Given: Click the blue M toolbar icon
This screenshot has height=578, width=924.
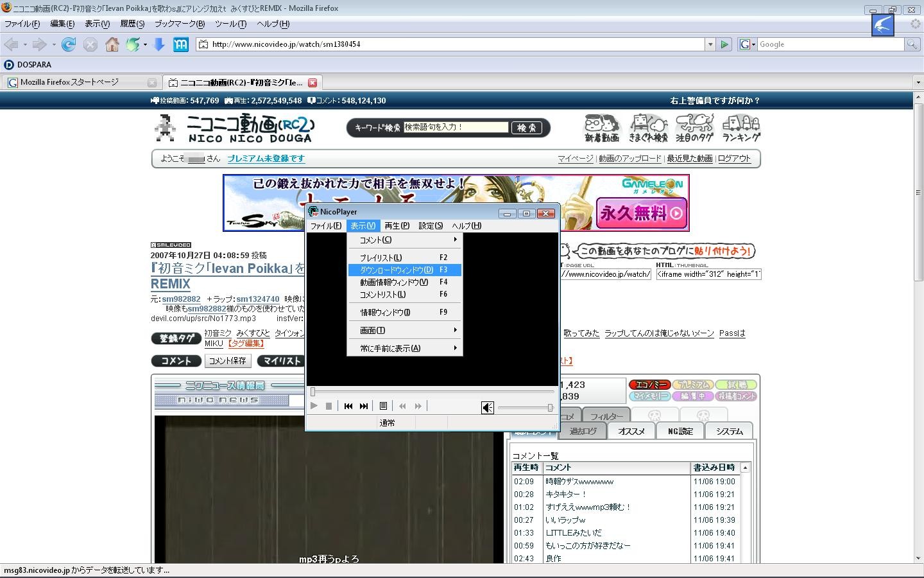Looking at the screenshot, I should tap(181, 44).
